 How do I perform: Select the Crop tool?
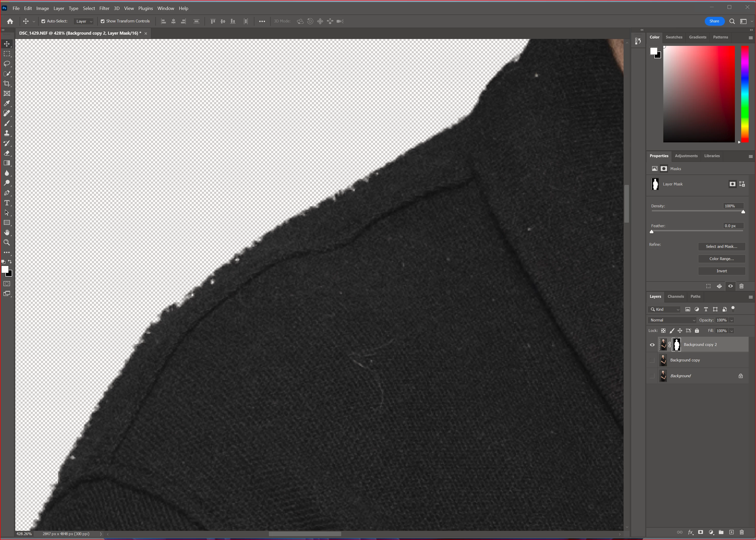[x=7, y=84]
